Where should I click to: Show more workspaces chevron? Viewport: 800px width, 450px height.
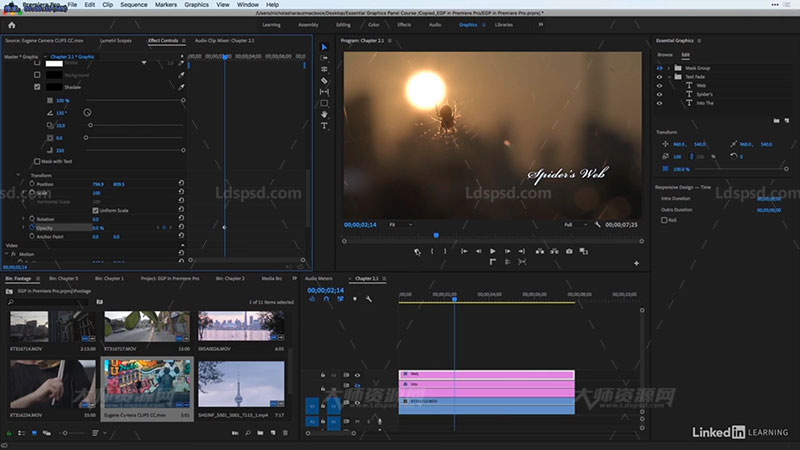[x=540, y=24]
